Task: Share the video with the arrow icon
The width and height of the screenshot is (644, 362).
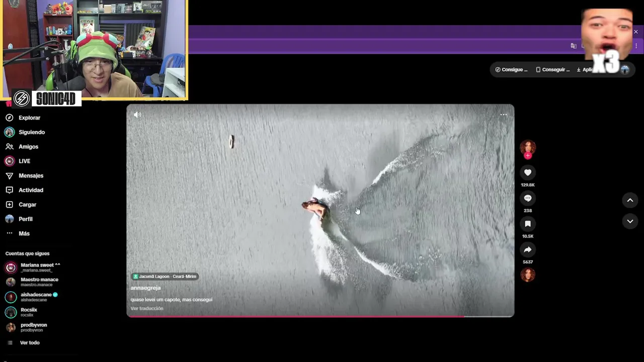Action: (528, 249)
